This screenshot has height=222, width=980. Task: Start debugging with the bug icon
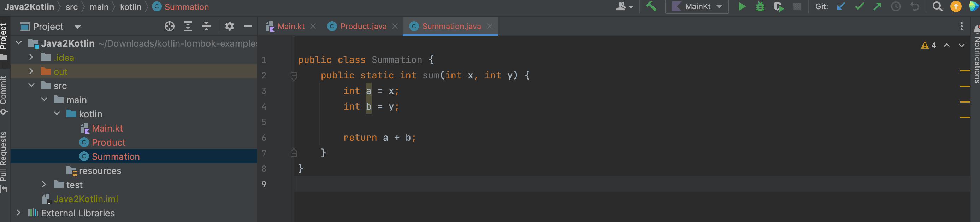pos(760,6)
